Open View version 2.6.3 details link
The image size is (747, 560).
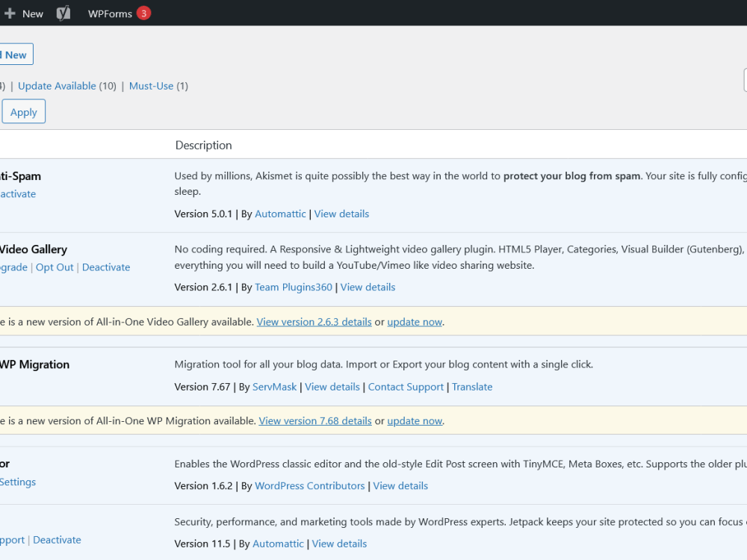tap(314, 322)
